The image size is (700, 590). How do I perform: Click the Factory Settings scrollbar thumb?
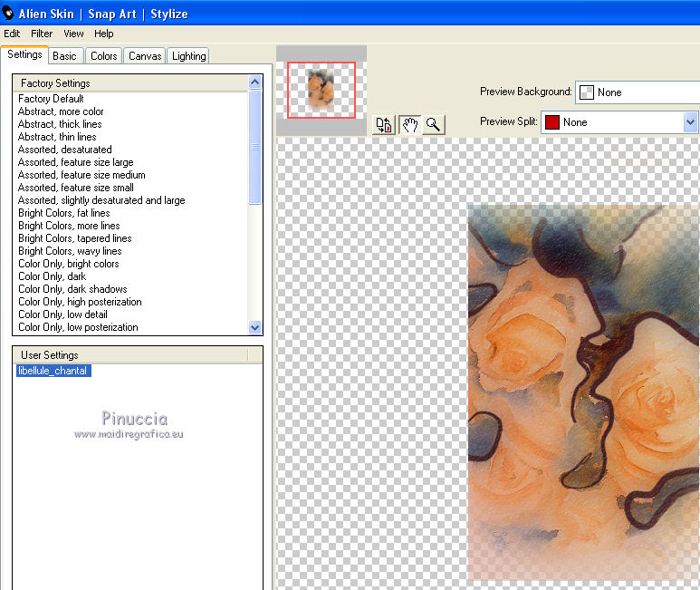point(254,147)
